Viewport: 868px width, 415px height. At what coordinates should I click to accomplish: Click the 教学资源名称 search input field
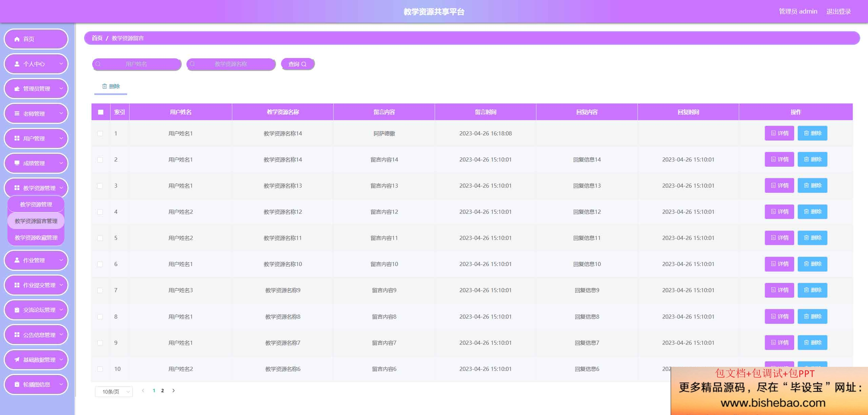[x=231, y=64]
